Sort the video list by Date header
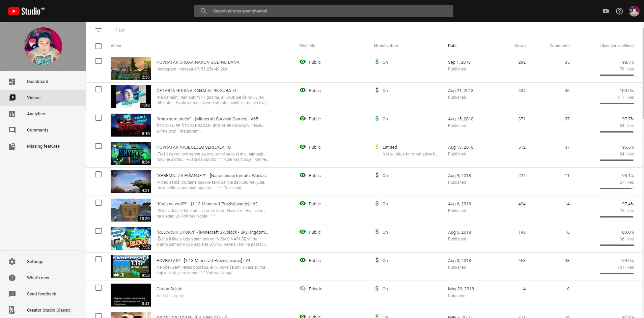The height and width of the screenshot is (318, 644). (452, 46)
